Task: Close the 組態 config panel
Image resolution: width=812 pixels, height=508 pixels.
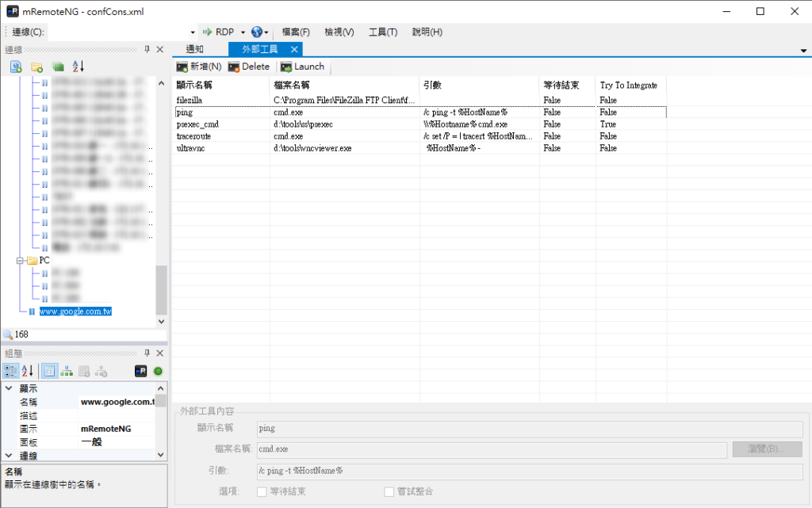Action: [160, 353]
